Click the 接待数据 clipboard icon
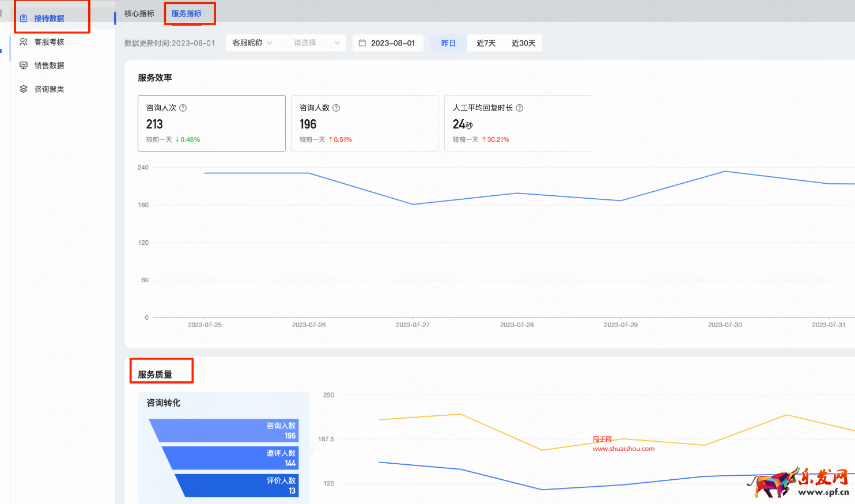Screen dimensions: 855x504 click(24, 18)
